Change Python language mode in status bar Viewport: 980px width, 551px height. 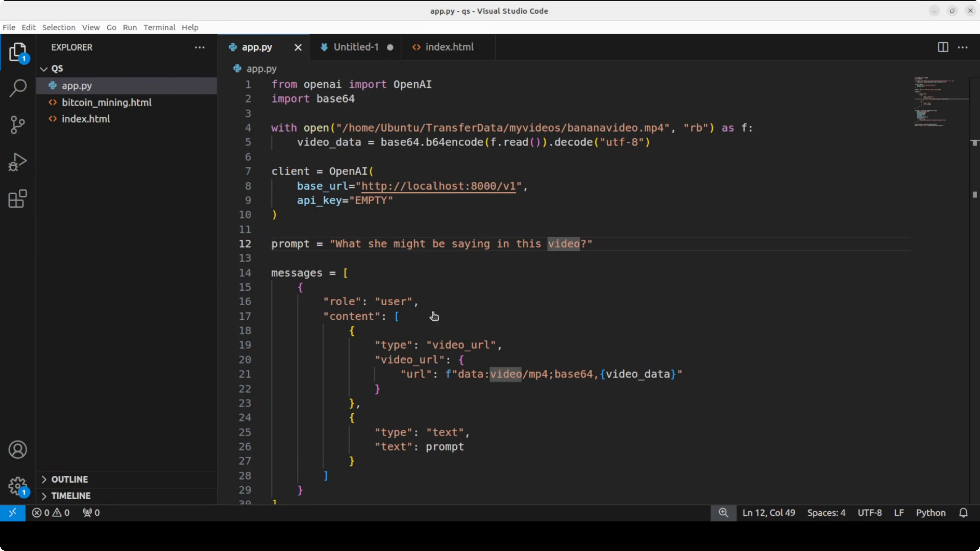point(930,513)
